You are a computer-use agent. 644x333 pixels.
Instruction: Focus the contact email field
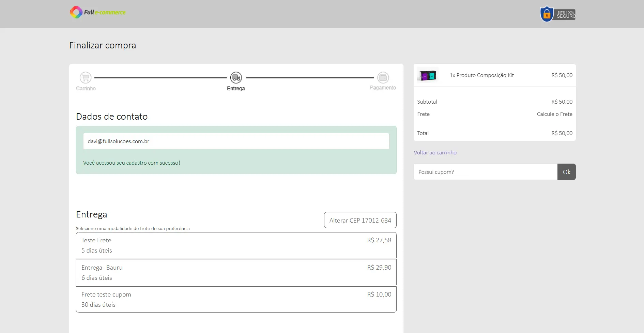(x=236, y=141)
